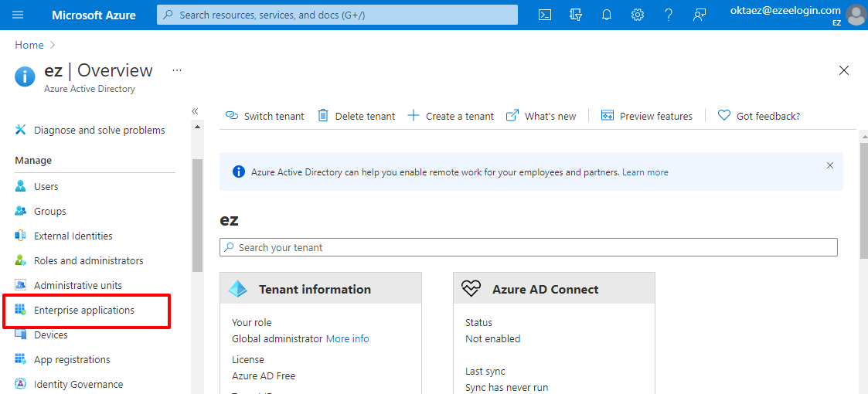The width and height of the screenshot is (868, 394).
Task: Open the portal hamburger menu
Action: (18, 15)
